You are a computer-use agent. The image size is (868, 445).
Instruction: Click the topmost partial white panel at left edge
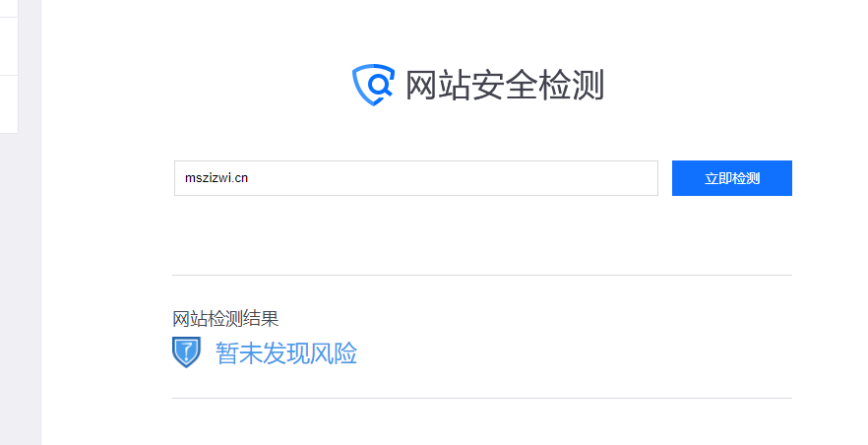click(9, 8)
